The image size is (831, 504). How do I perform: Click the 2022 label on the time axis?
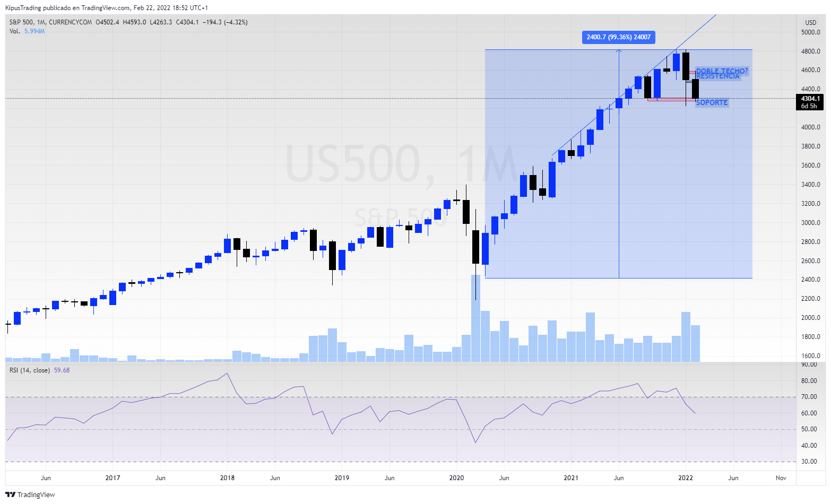(686, 478)
